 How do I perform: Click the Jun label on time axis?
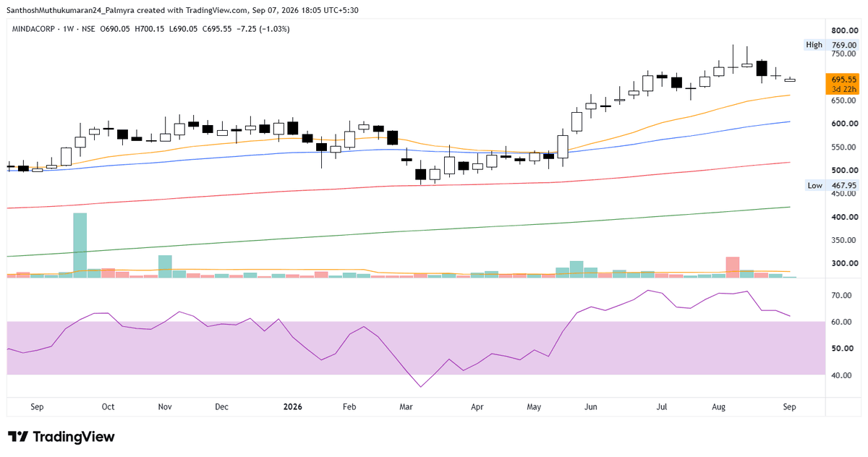[591, 407]
